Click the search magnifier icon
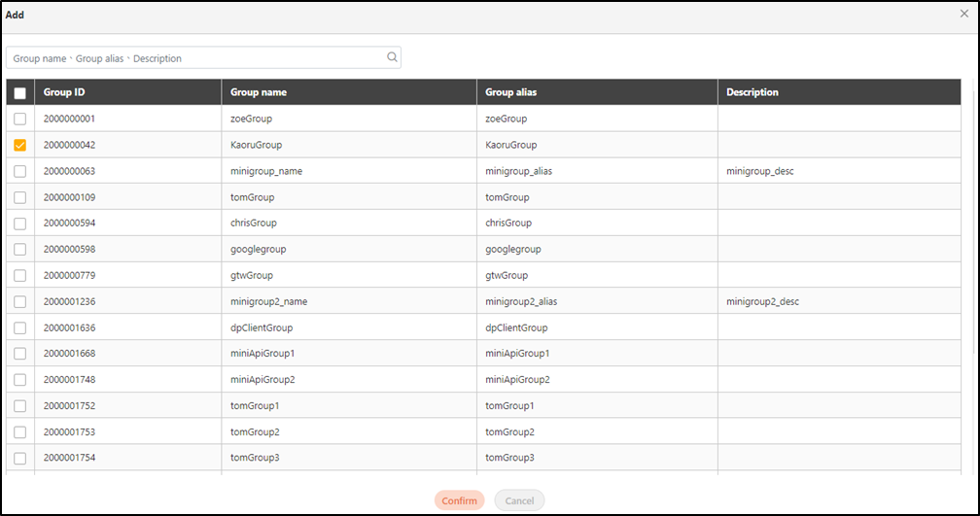The width and height of the screenshot is (980, 516). pyautogui.click(x=392, y=57)
